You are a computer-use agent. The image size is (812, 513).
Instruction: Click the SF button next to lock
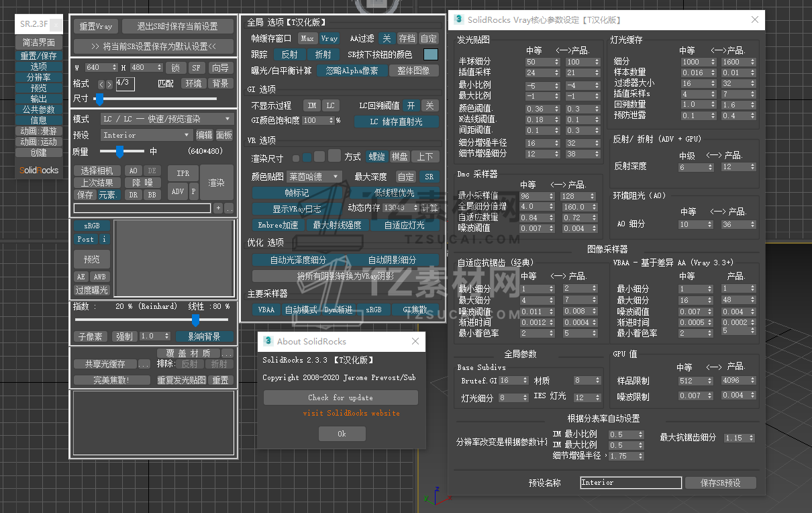click(196, 68)
